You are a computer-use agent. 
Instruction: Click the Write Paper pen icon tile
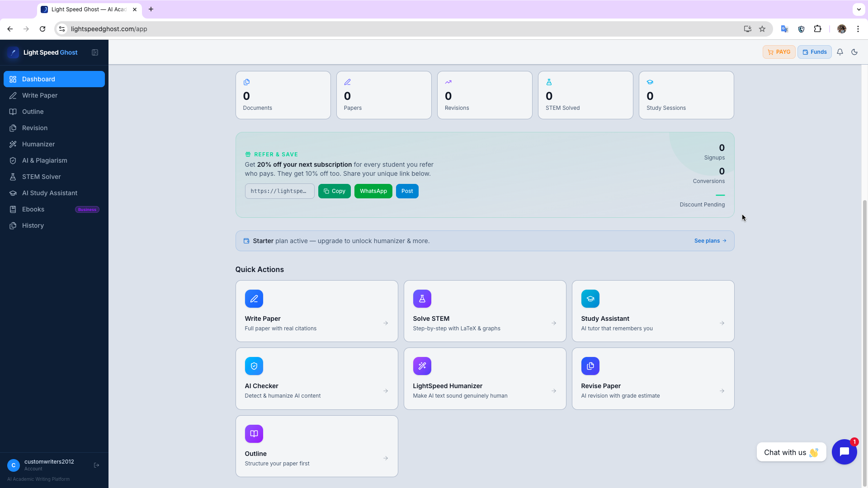[x=254, y=299]
